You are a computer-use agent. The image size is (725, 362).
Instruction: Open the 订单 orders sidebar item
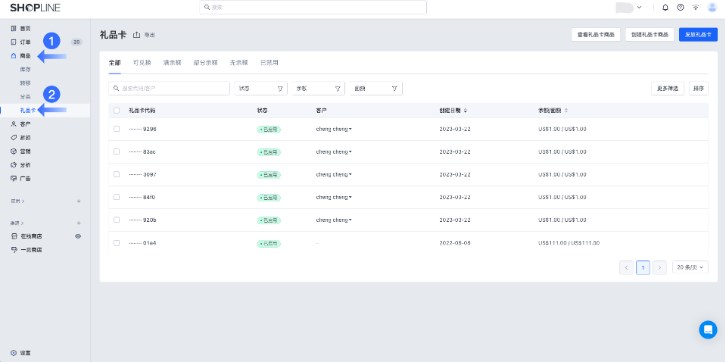click(25, 42)
